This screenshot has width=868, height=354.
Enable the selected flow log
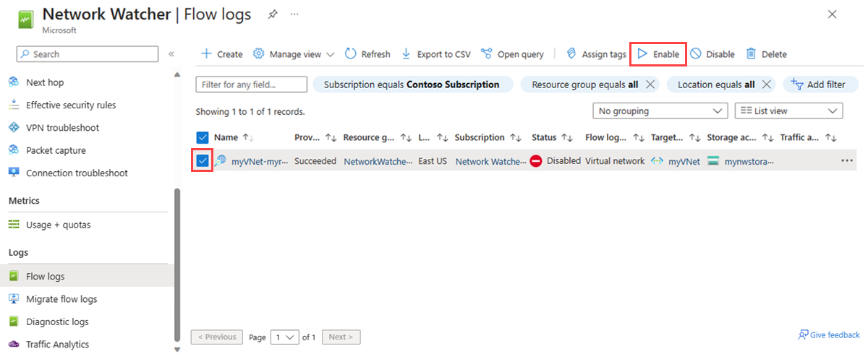point(658,54)
